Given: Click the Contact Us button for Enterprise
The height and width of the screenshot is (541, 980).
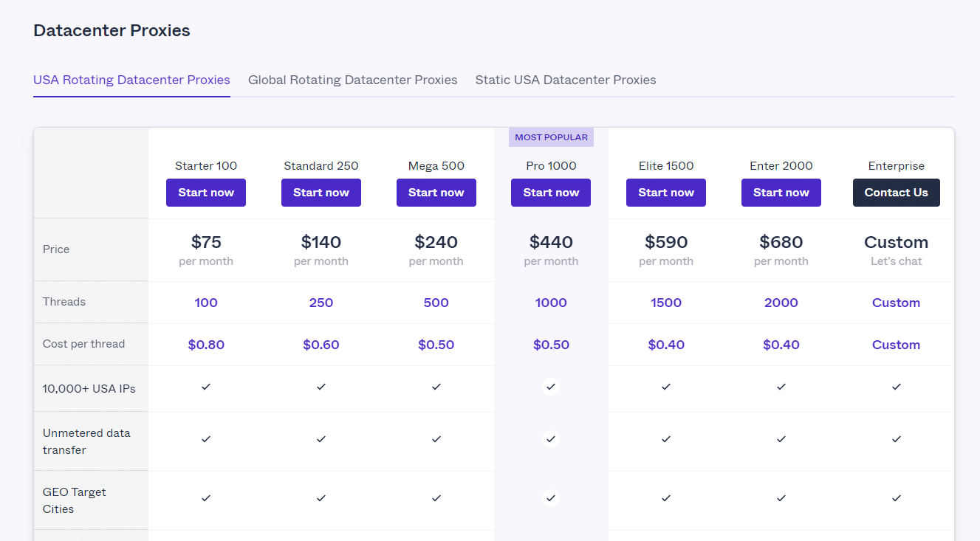Looking at the screenshot, I should coord(896,193).
